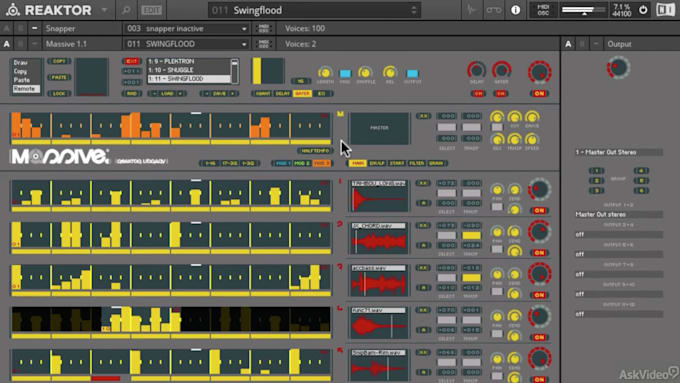Select panel A on the Output header
Viewport: 680px width, 383px height.
point(568,44)
